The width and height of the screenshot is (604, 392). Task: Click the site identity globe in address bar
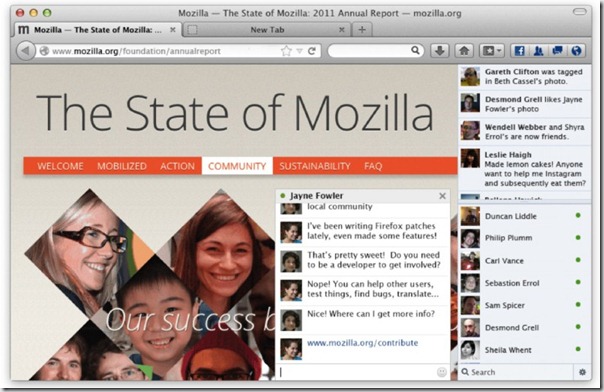[44, 51]
